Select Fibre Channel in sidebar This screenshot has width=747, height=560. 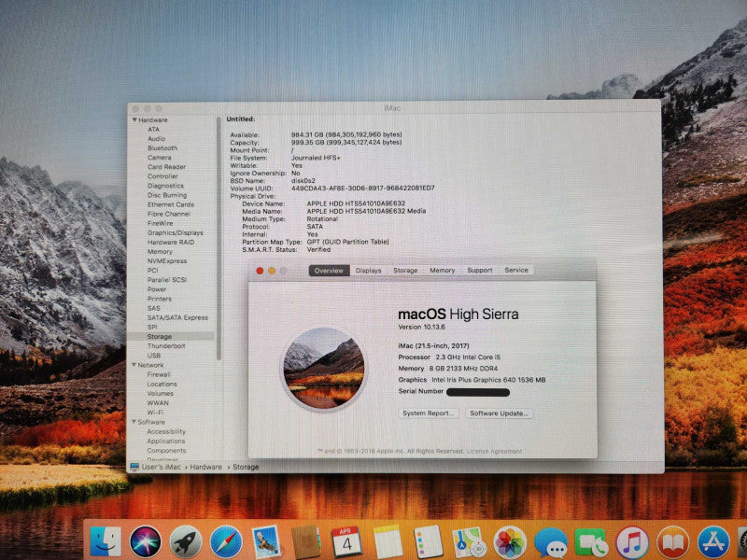(x=169, y=215)
